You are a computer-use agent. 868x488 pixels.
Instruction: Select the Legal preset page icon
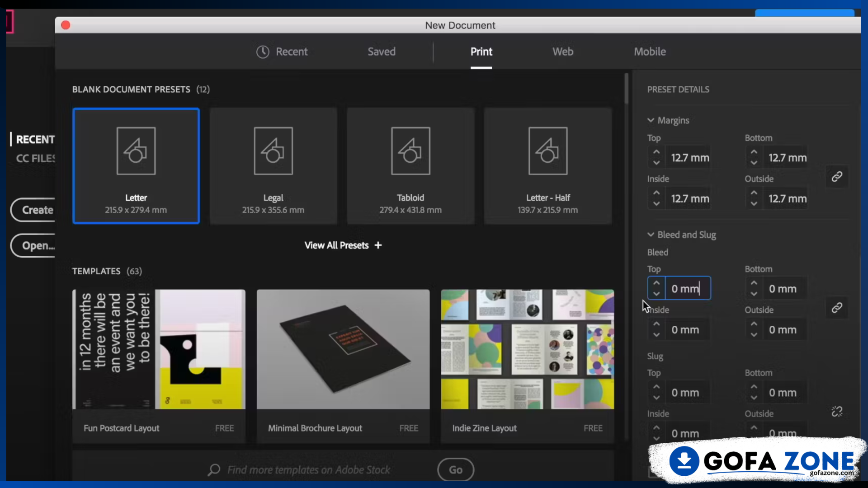click(x=273, y=151)
